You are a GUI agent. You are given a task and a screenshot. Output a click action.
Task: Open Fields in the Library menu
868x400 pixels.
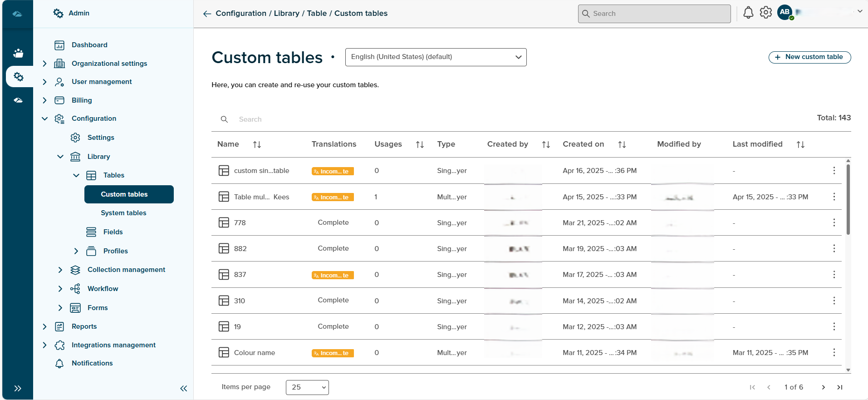click(113, 232)
